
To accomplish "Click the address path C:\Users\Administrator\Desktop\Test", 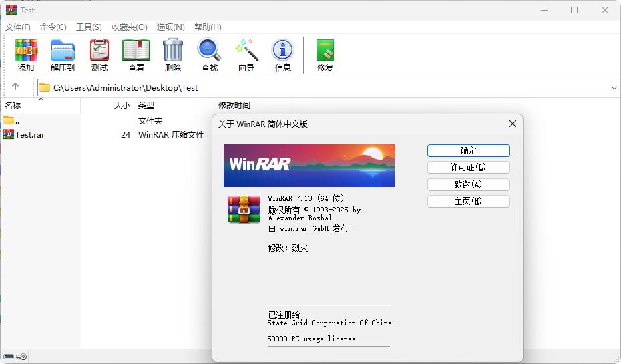I will tap(126, 88).
